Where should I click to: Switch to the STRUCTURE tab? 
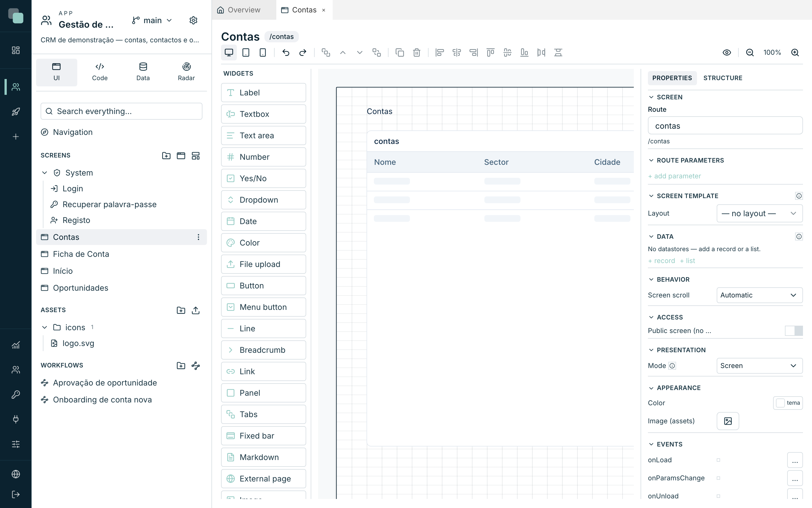tap(723, 78)
